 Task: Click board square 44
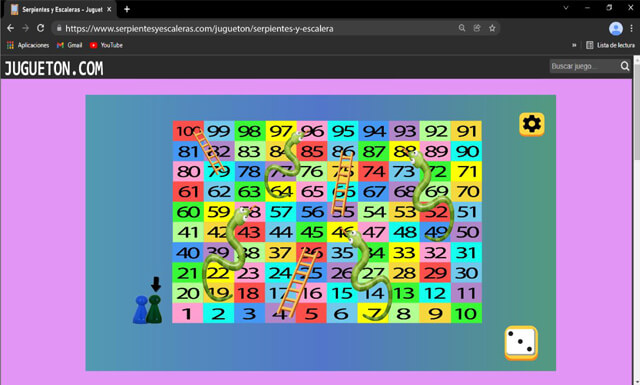point(280,232)
